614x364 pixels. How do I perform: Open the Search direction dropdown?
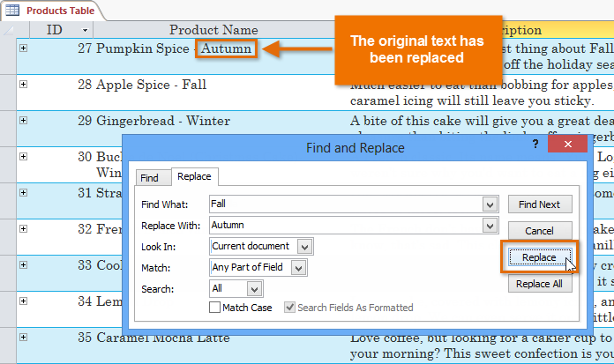coord(255,289)
